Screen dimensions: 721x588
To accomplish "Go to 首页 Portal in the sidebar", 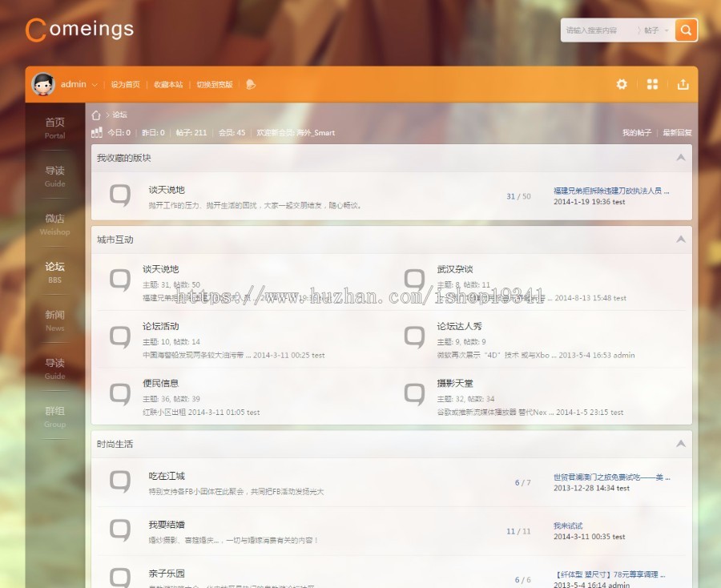I will click(x=54, y=127).
